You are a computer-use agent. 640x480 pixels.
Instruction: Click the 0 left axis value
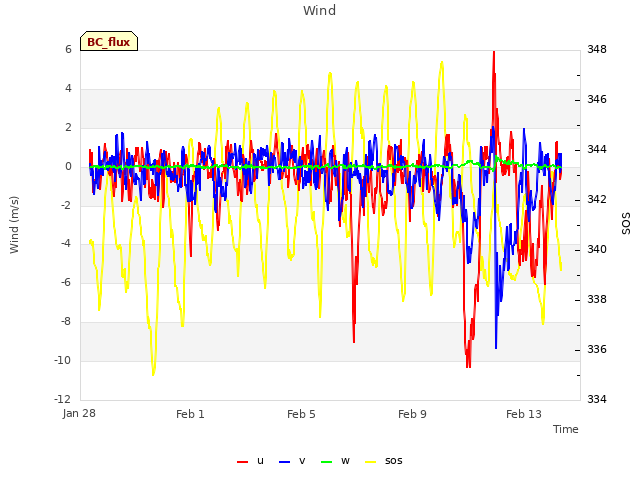click(68, 166)
